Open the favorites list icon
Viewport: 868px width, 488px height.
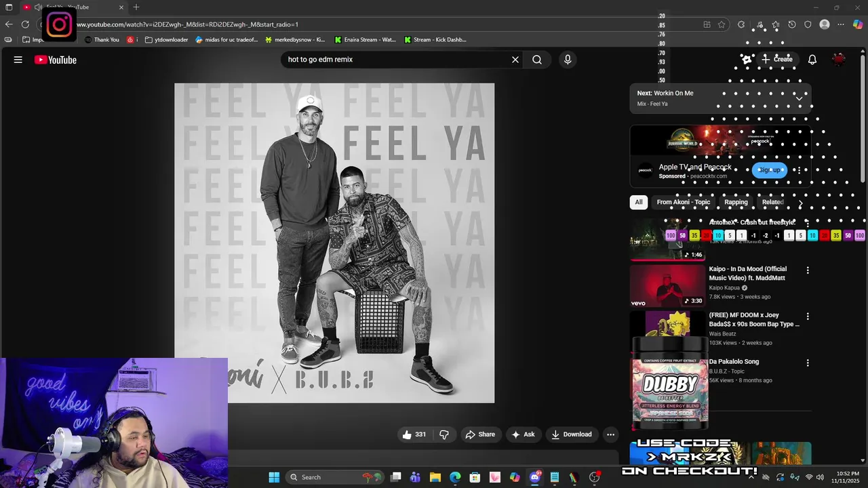pos(775,24)
